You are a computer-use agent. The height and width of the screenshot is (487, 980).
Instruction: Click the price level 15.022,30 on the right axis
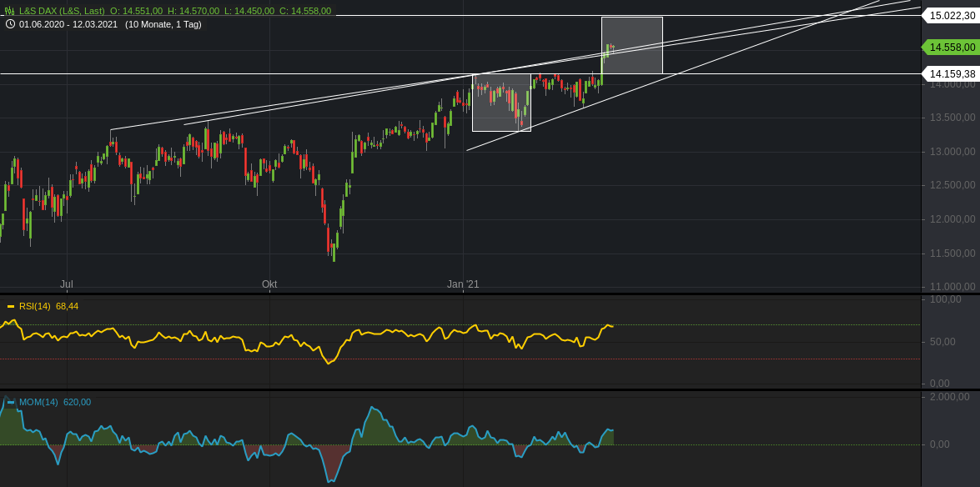(951, 14)
